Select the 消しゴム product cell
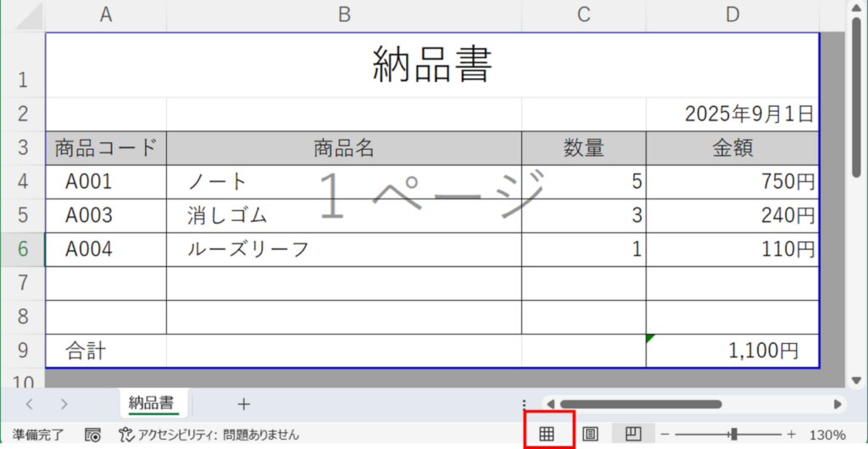Screen dimensions: 868x449 (x=344, y=216)
